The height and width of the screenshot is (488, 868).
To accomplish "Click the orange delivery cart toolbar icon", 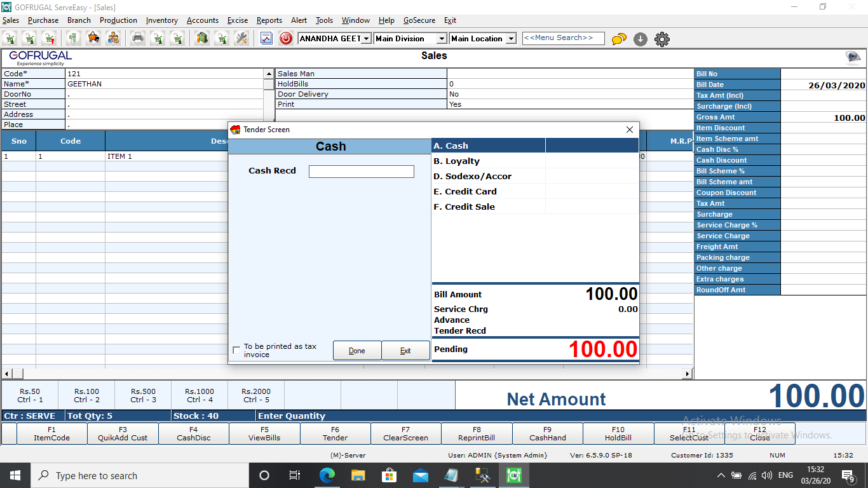I will pyautogui.click(x=93, y=38).
